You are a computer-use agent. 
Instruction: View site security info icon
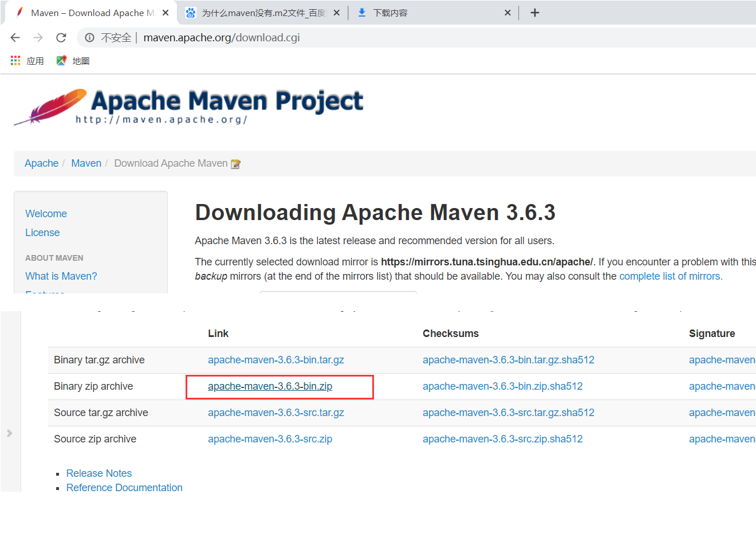coord(90,38)
